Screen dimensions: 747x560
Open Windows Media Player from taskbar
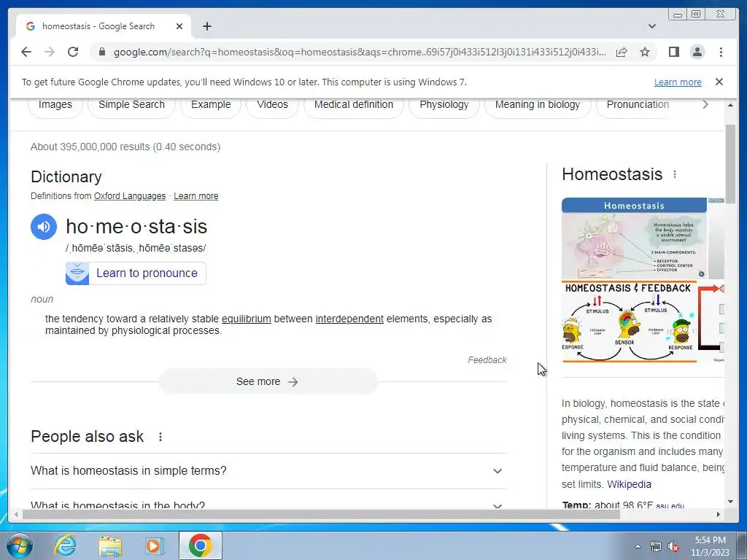coord(154,545)
